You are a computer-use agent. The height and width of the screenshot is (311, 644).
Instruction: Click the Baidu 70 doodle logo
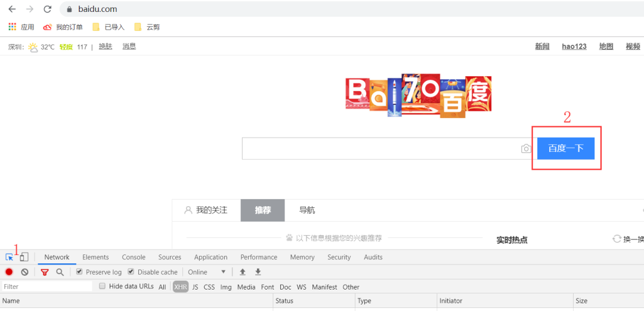point(419,95)
